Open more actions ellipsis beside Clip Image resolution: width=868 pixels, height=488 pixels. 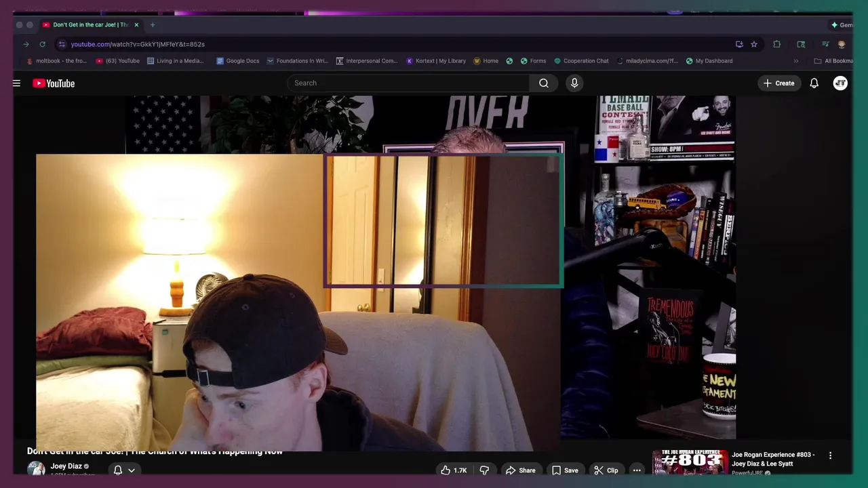637,470
